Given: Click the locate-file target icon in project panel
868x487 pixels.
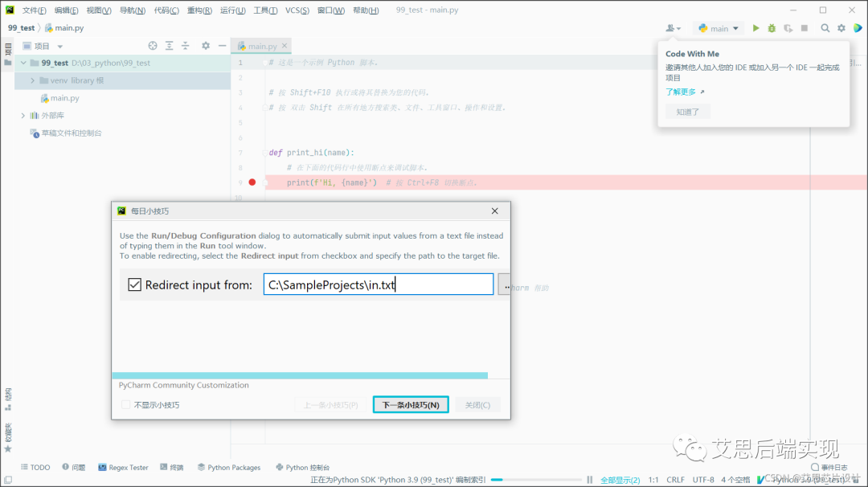Looking at the screenshot, I should tap(153, 46).
